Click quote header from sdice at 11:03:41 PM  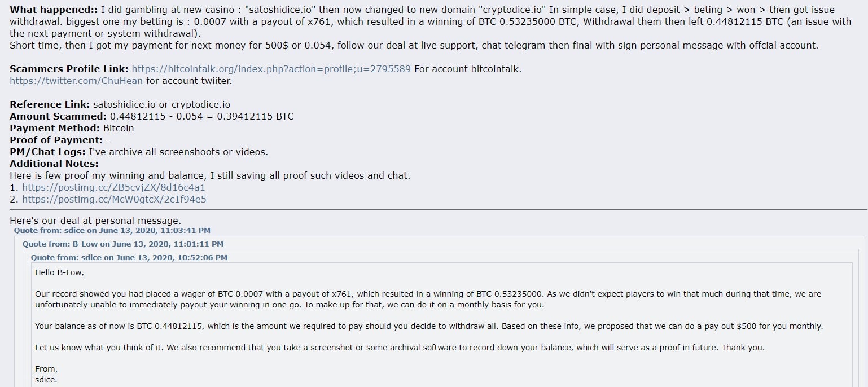click(x=112, y=231)
